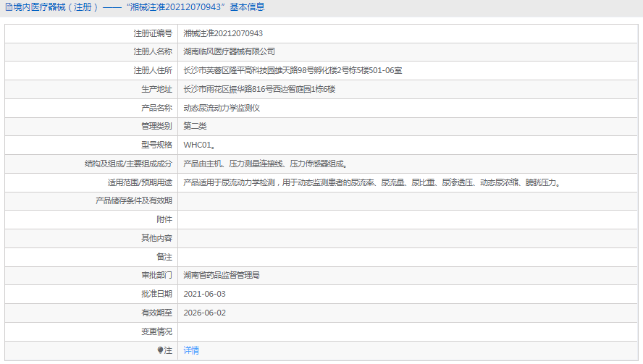Click the bulb icon next to 注
This screenshot has width=643, height=364.
click(x=160, y=350)
